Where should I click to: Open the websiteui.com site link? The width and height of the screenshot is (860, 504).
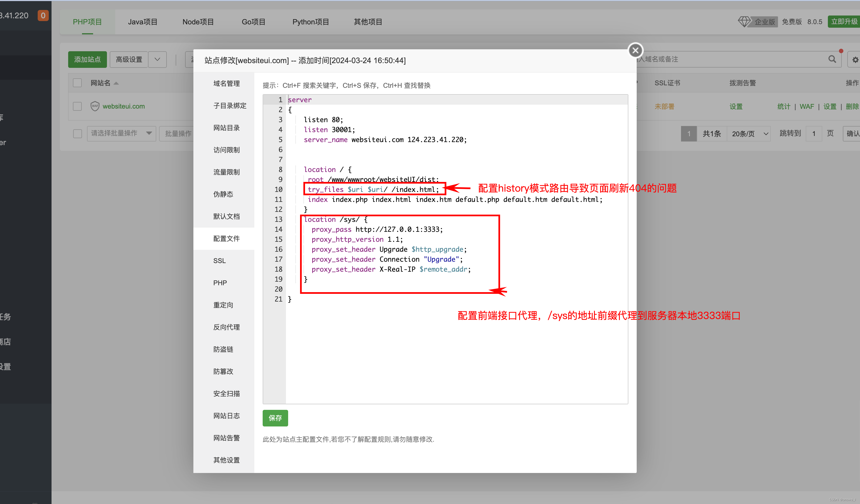point(124,106)
